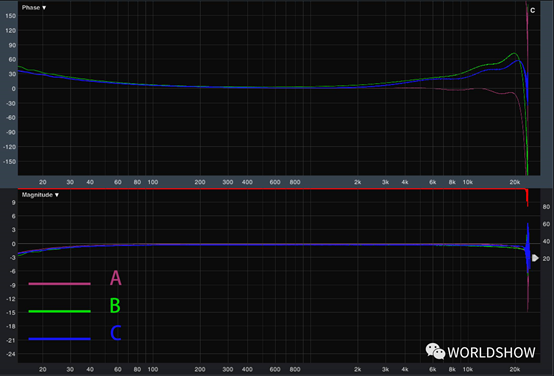Screen dimensions: 554x376
Task: Click the red coherence trace above the magnitude plot
Action: (x=272, y=189)
